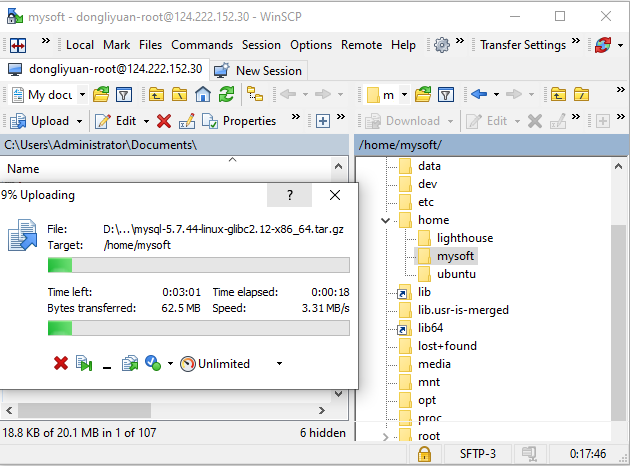Switch to dongliyuan-root session tab
This screenshot has height=466, width=630.
[x=105, y=69]
